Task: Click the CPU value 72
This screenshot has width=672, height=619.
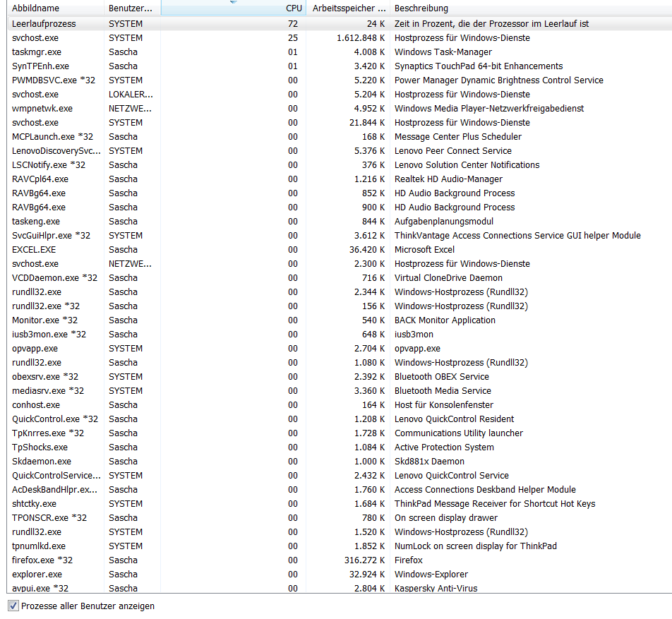Action: tap(293, 23)
